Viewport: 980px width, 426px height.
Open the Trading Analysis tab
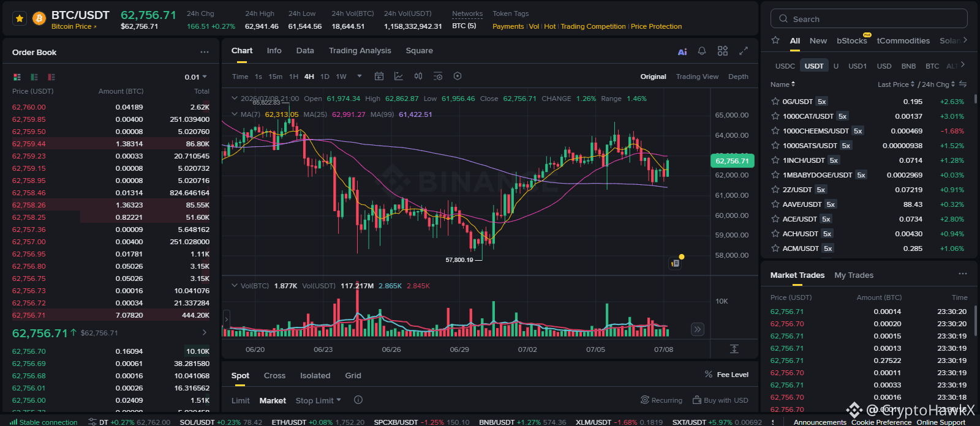tap(360, 51)
